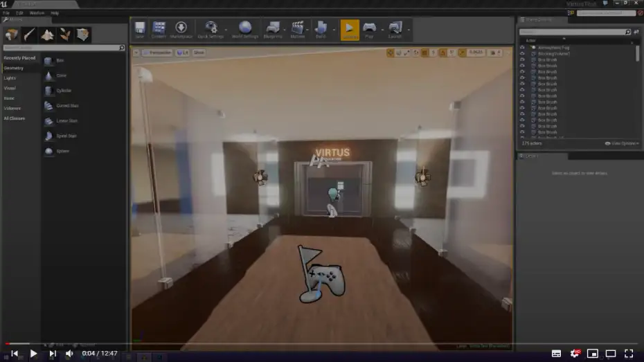644x362 pixels.
Task: Click the YouTube volume speaker button
Action: click(69, 354)
